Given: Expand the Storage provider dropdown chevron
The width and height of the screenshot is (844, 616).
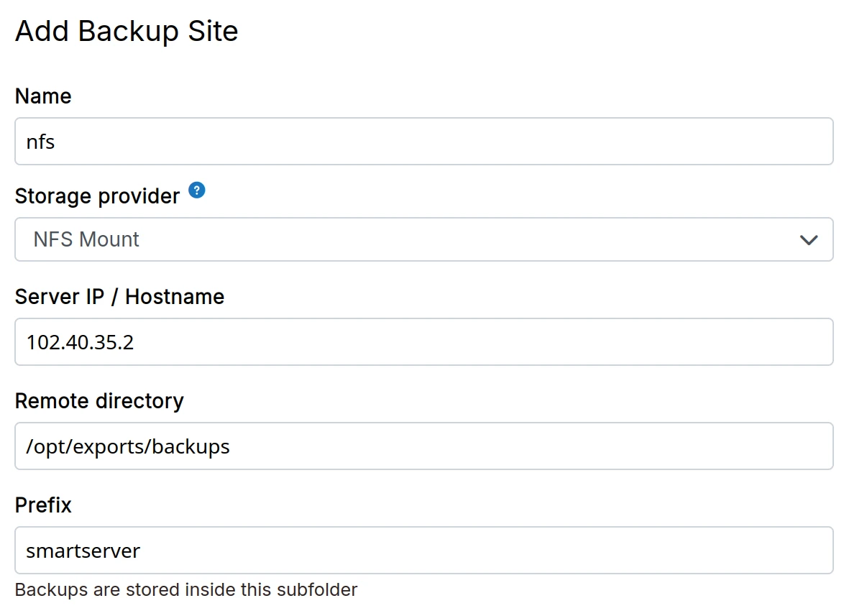Looking at the screenshot, I should tap(809, 240).
